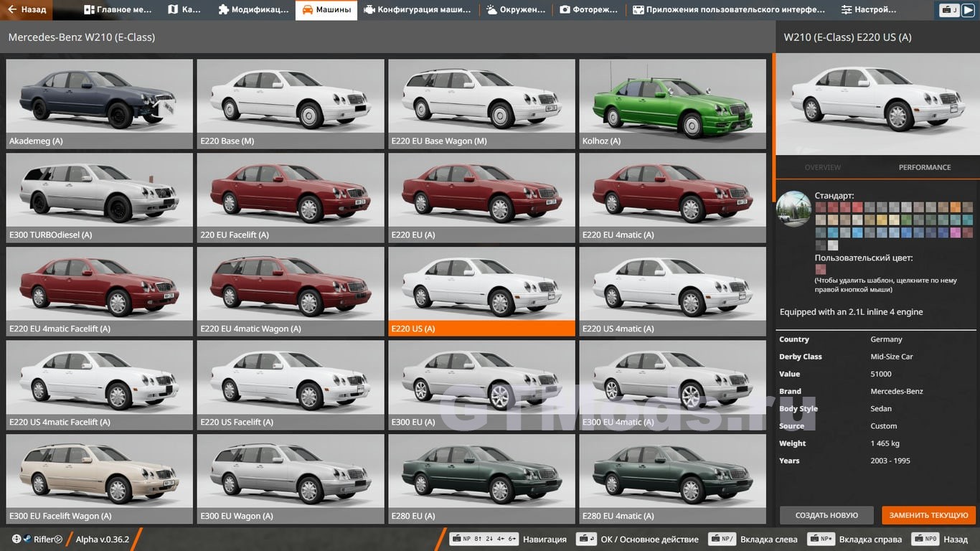
Task: Choose the 220 EU Facelift (A) car
Action: (291, 197)
